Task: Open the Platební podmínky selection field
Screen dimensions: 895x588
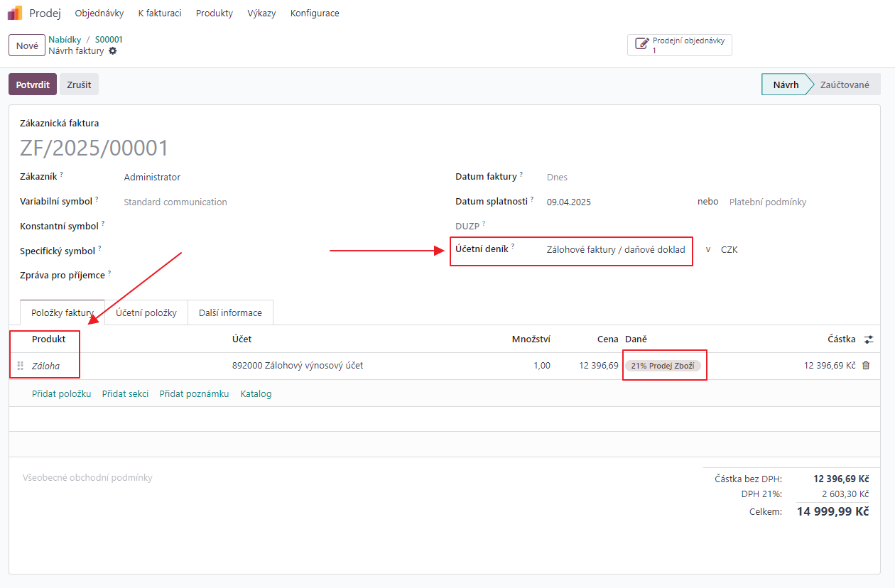Action: coord(767,202)
